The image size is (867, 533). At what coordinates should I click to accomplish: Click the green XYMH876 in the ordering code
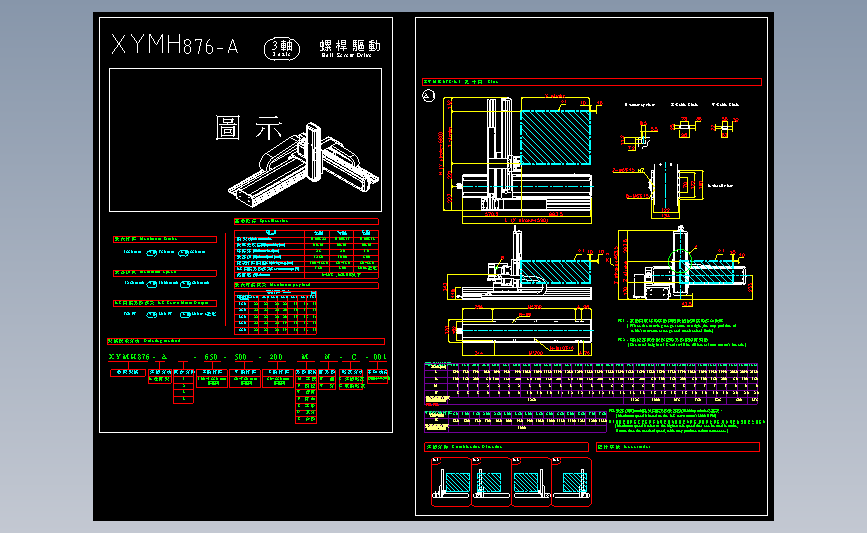tap(129, 357)
